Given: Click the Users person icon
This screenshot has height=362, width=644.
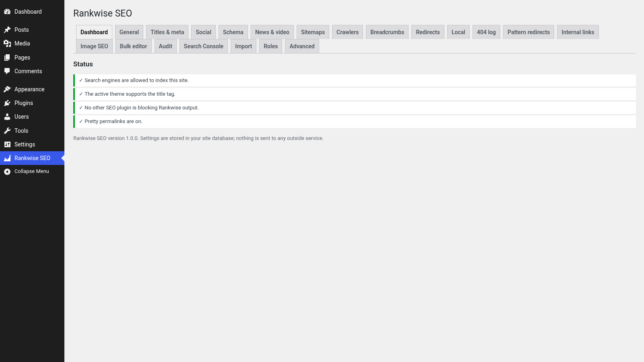Looking at the screenshot, I should point(7,117).
